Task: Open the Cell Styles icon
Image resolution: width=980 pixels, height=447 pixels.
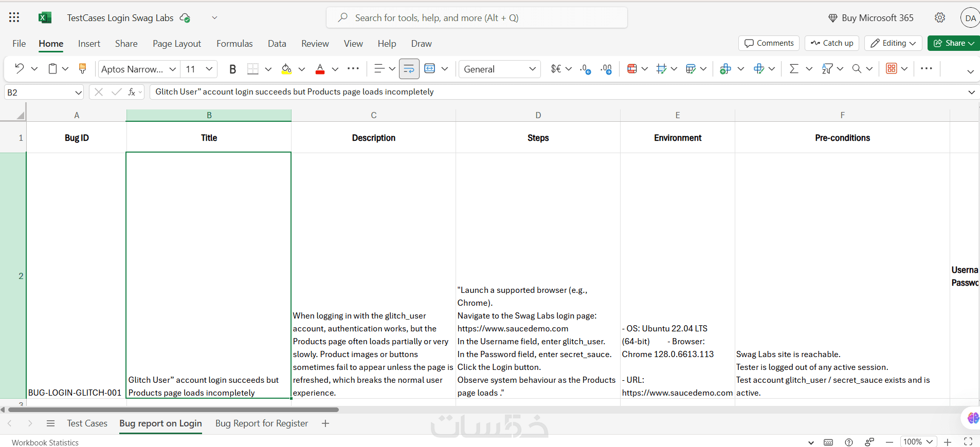Action: tap(691, 69)
